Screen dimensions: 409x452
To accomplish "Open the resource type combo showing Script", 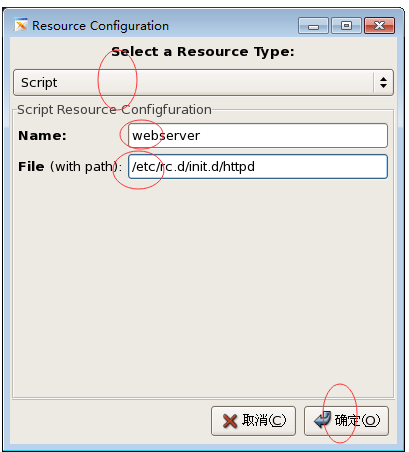I will [203, 82].
